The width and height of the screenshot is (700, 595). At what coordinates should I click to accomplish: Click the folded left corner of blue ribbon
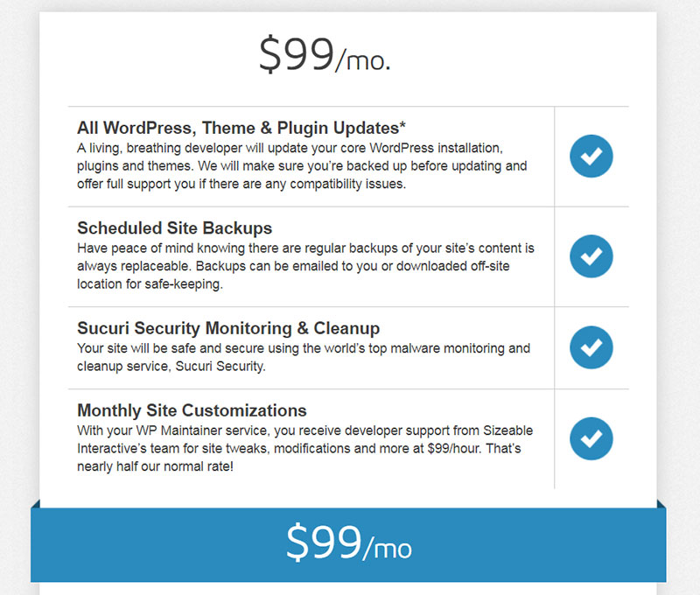coord(36,504)
